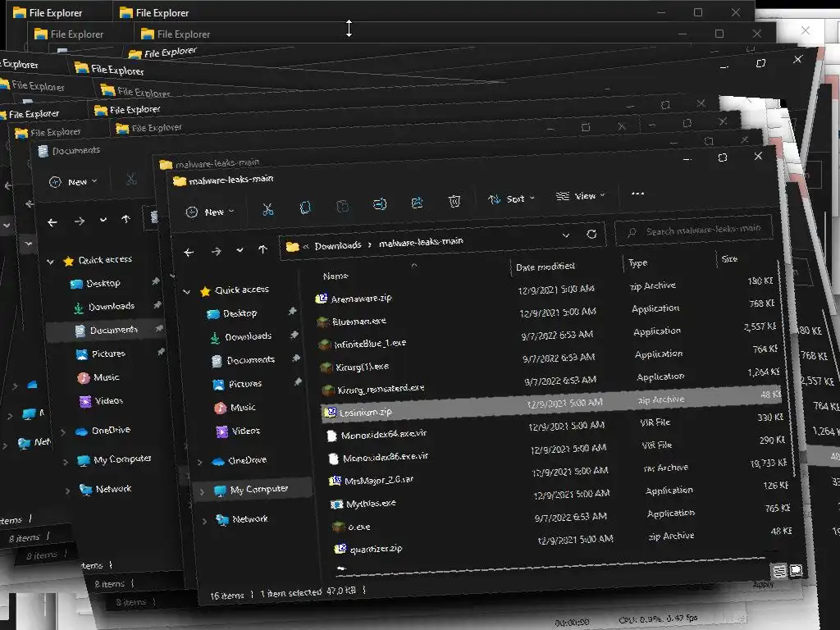Click the Cut scissors icon in front window
Viewport: 840px width, 630px height.
pos(268,209)
